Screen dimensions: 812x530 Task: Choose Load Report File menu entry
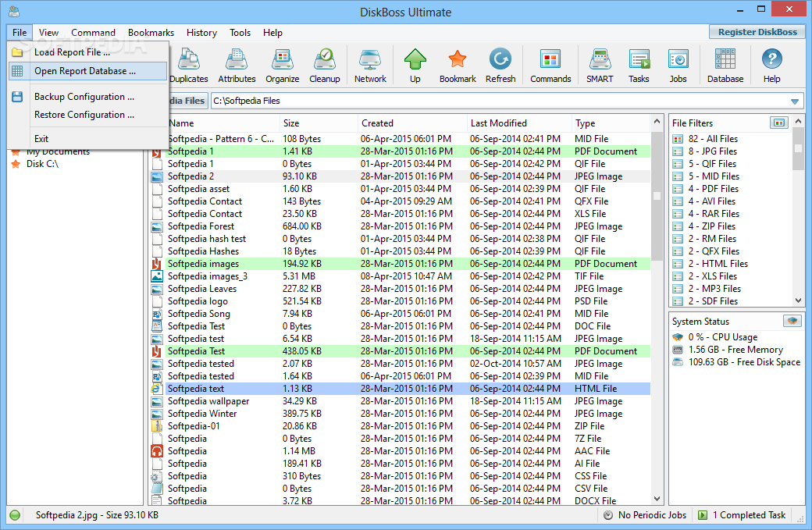[88, 52]
